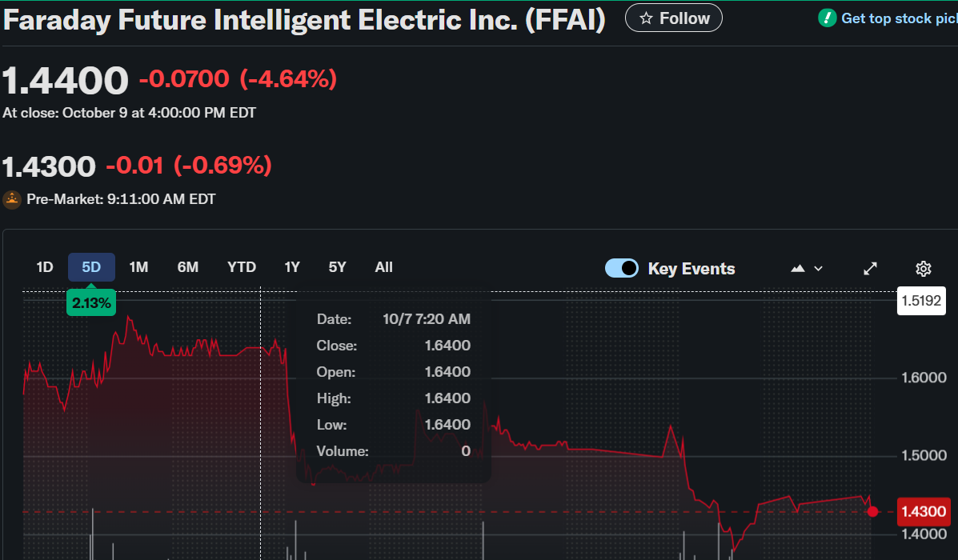Open chart settings gear
The height and width of the screenshot is (560, 958).
[x=924, y=268]
